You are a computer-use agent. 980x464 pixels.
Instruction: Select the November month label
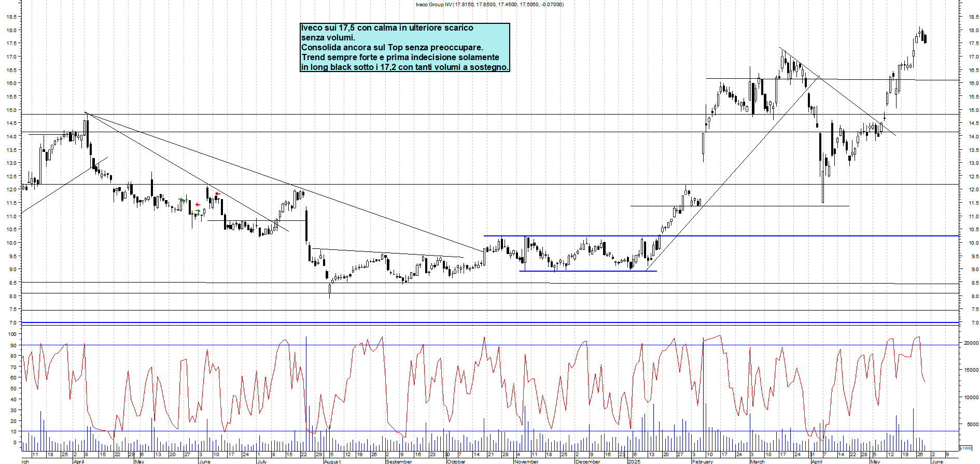point(526,461)
